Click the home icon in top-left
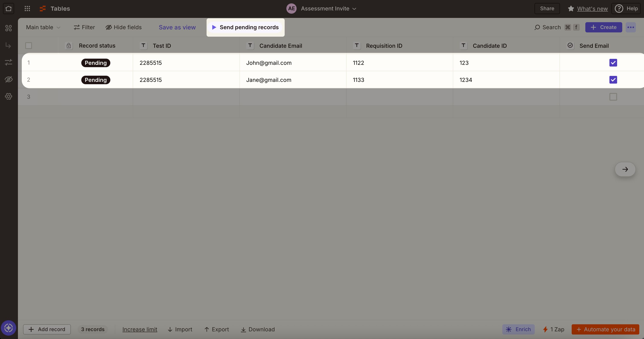 (9, 9)
